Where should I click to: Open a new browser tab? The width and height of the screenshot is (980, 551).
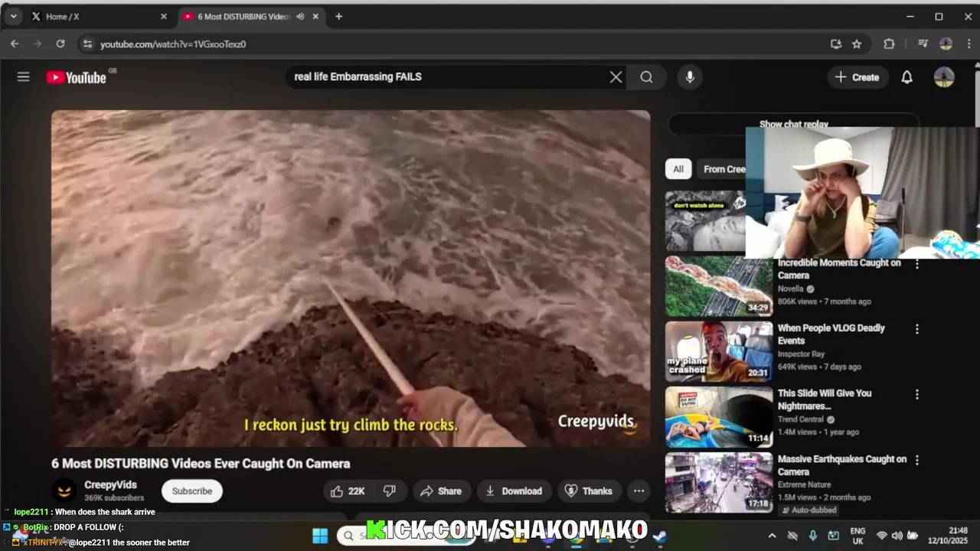[x=338, y=16]
